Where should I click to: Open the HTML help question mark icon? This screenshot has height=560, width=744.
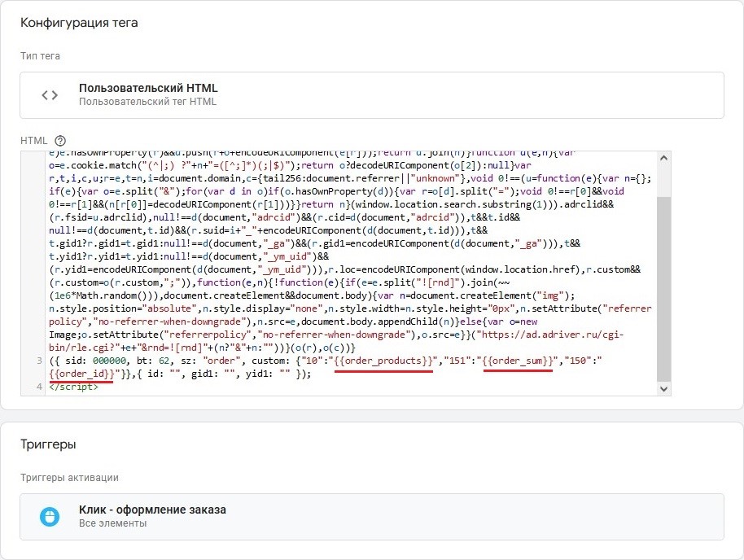tap(60, 141)
